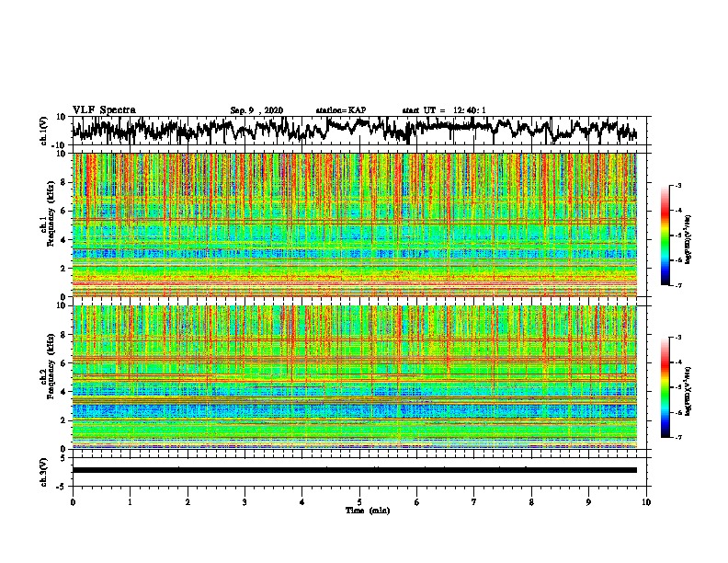Click time axis tick label '6'
Viewport: 728px width, 563px height.
click(417, 502)
